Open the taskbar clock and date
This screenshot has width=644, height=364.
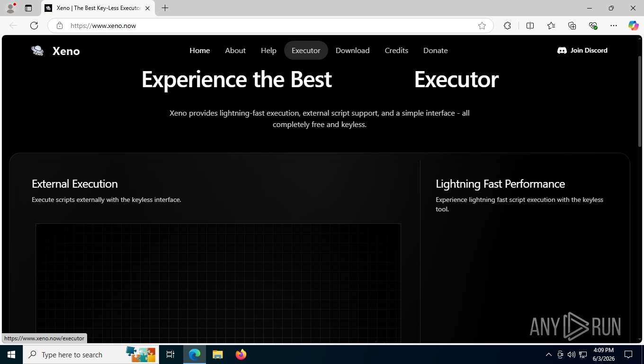click(x=603, y=355)
